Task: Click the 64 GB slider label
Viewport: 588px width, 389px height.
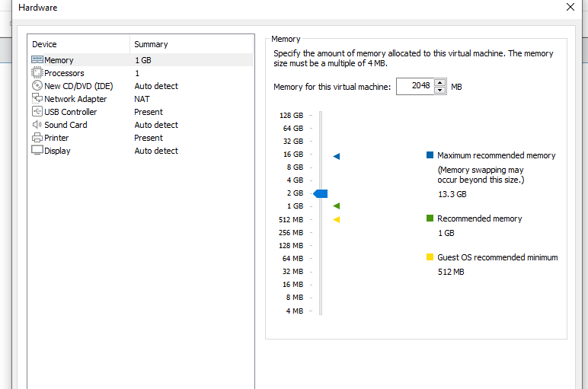Action: pyautogui.click(x=293, y=128)
